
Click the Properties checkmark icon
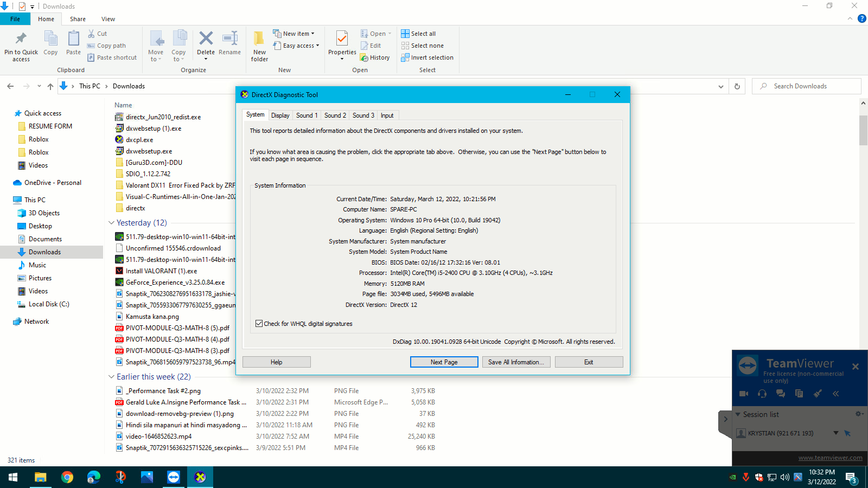pyautogui.click(x=342, y=38)
